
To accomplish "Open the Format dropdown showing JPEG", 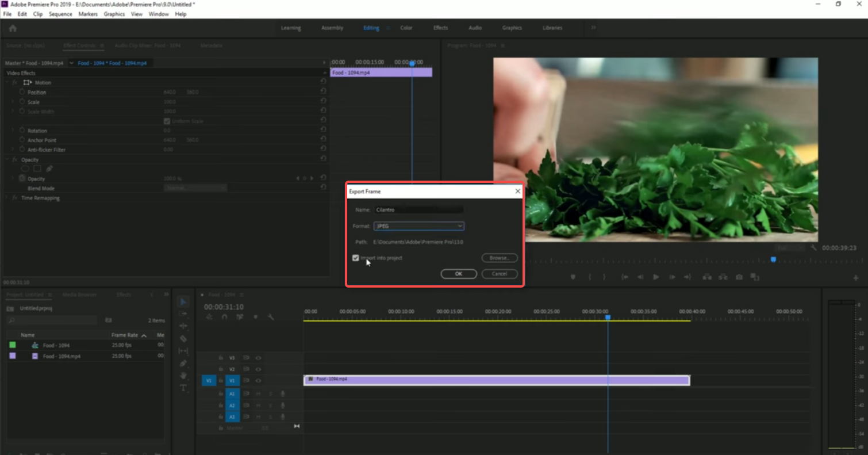I will click(x=418, y=225).
